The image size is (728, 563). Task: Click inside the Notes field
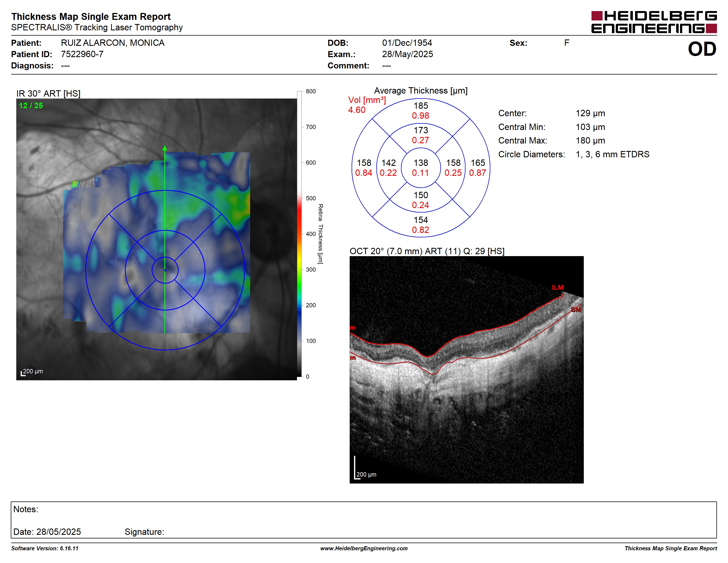pos(364,520)
